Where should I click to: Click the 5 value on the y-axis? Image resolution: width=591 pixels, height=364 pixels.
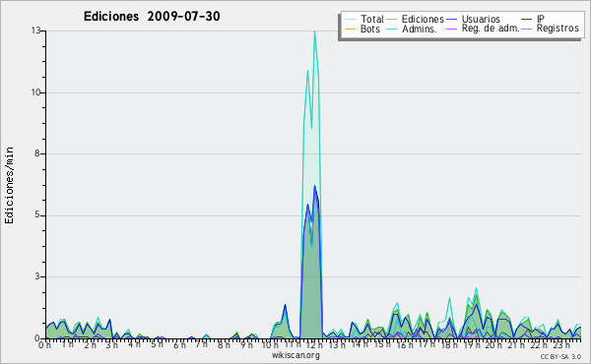37,214
